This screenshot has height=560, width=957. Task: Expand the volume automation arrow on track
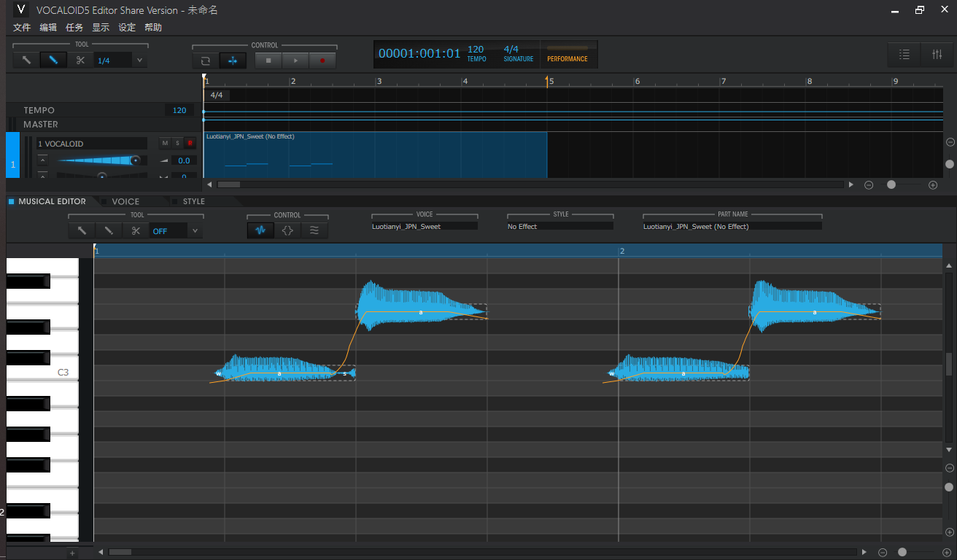coord(43,160)
